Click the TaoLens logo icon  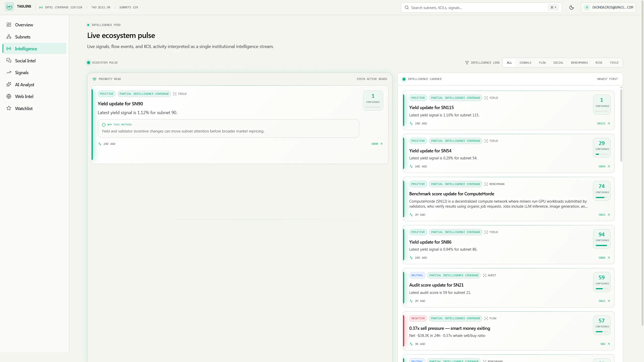click(x=9, y=7)
